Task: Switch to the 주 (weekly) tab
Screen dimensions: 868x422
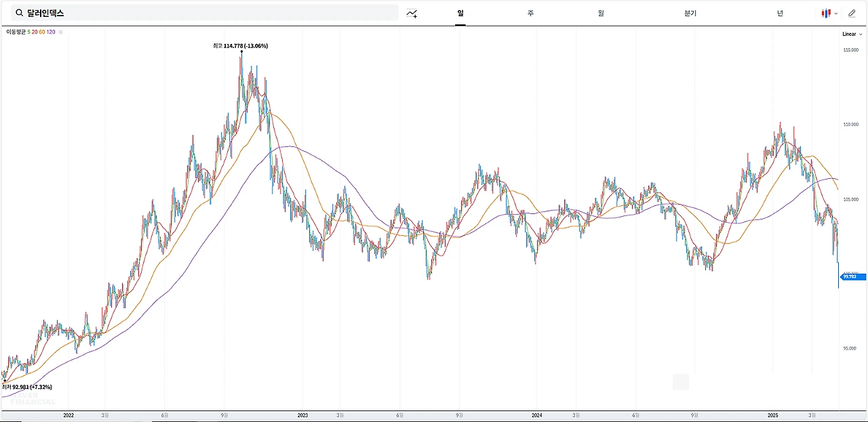Action: 530,13
